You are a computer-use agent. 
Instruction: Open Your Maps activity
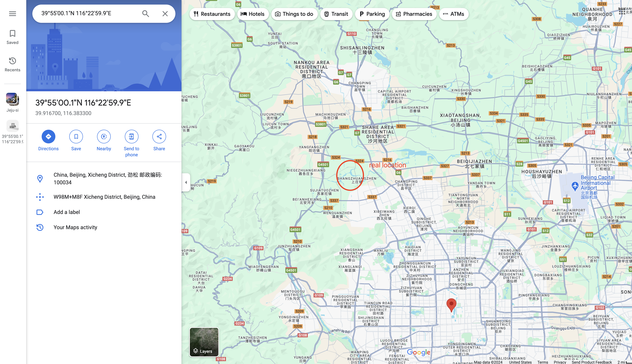104,227
